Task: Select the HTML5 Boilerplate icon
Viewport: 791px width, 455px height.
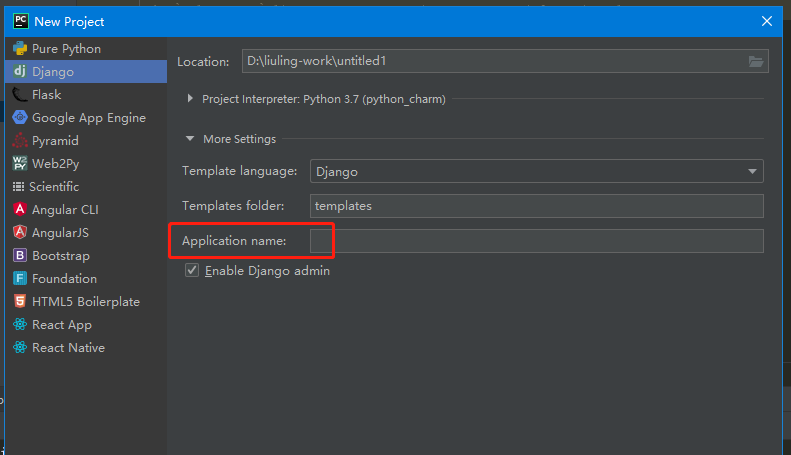Action: click(x=20, y=302)
